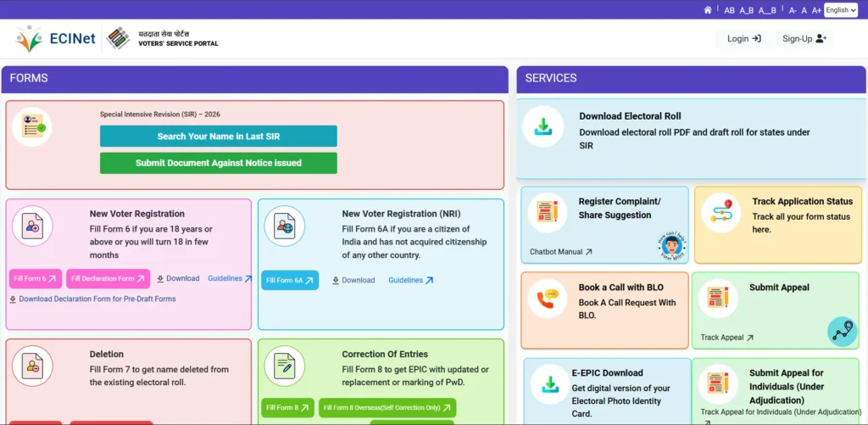Download the Form 6A file link

click(353, 280)
